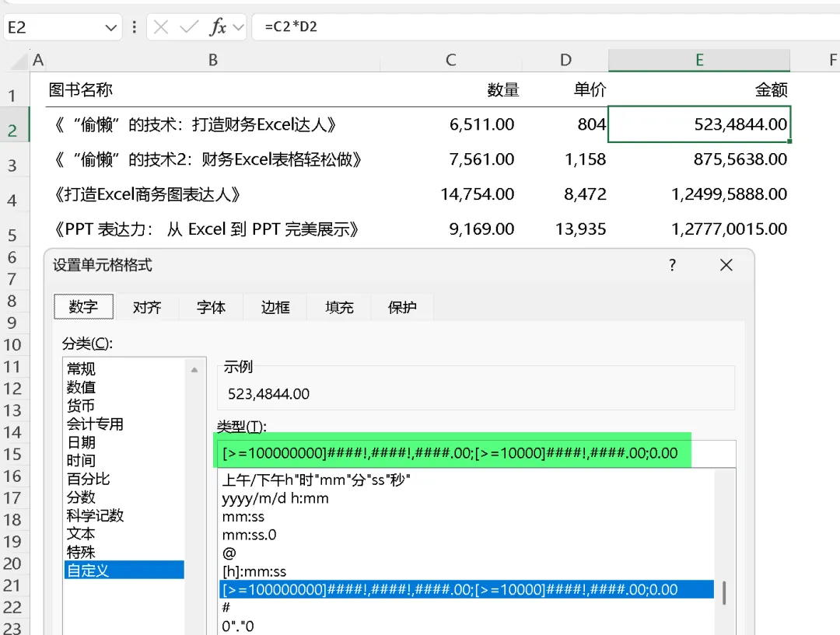Select the 上午/下午h"时"mm"分"ss"秒" format

467,480
